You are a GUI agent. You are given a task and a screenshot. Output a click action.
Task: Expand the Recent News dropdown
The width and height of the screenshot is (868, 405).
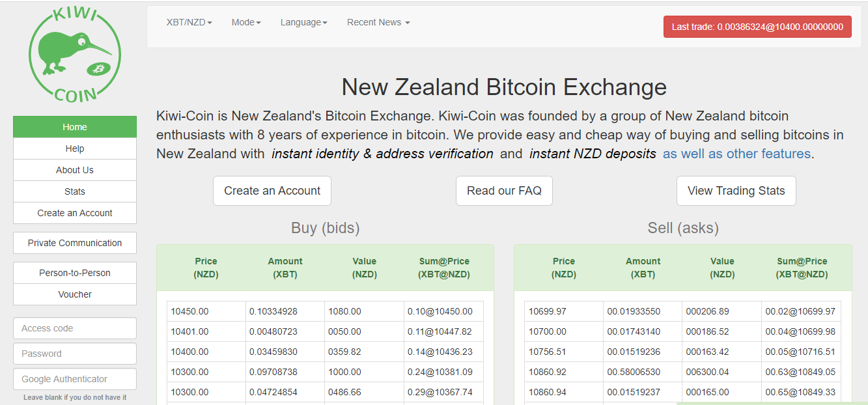(378, 22)
